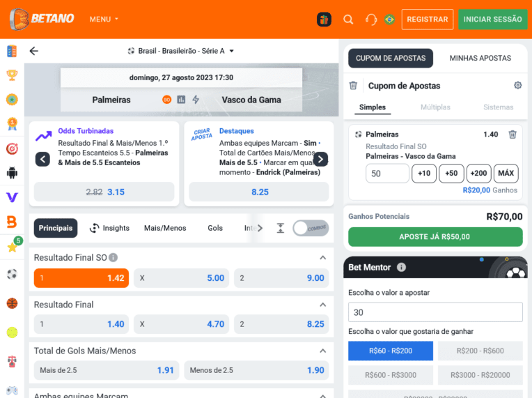This screenshot has width=532, height=398.
Task: Choose the R$200 - R$600 winnings range
Action: pyautogui.click(x=480, y=351)
